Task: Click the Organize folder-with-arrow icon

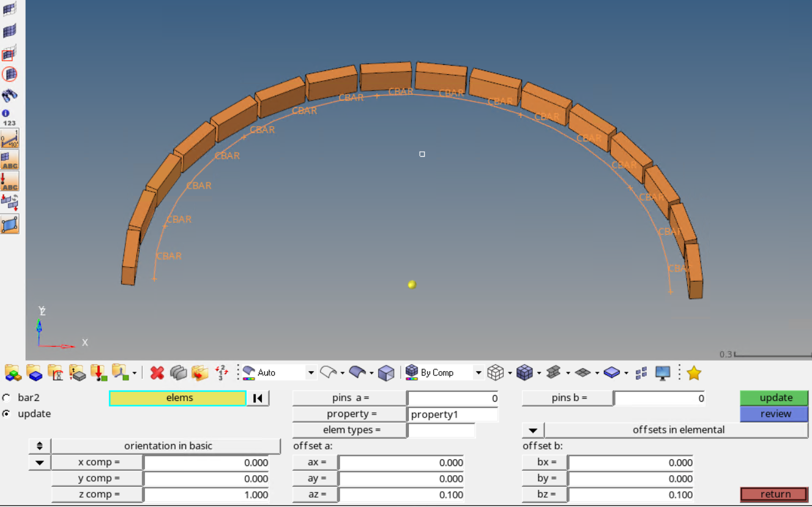Action: pos(199,372)
